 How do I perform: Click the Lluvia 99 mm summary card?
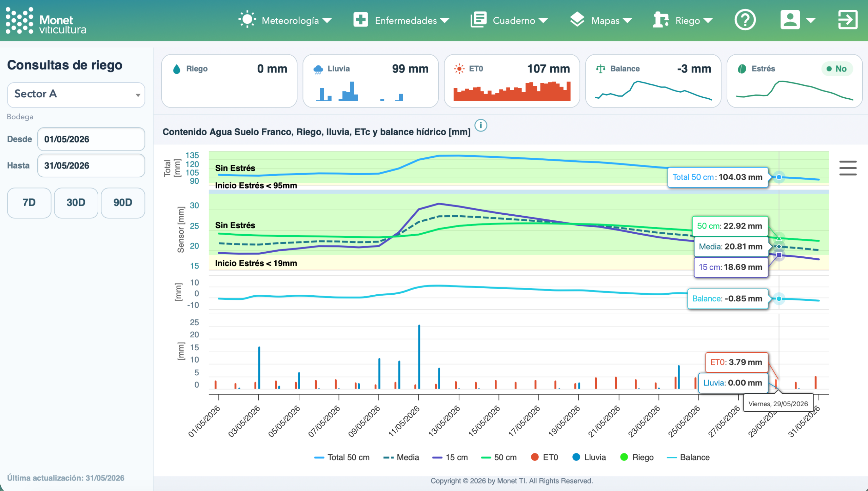[371, 81]
